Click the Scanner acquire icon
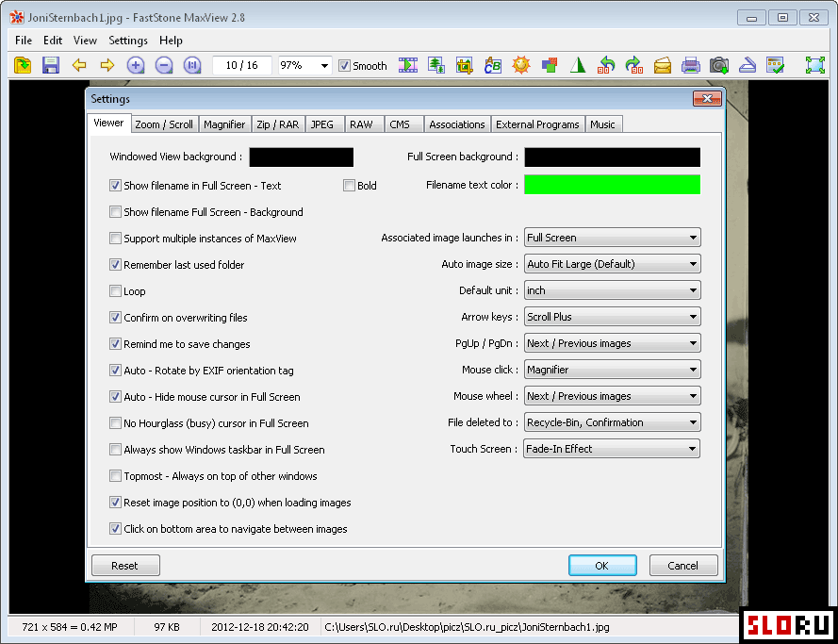 [748, 65]
